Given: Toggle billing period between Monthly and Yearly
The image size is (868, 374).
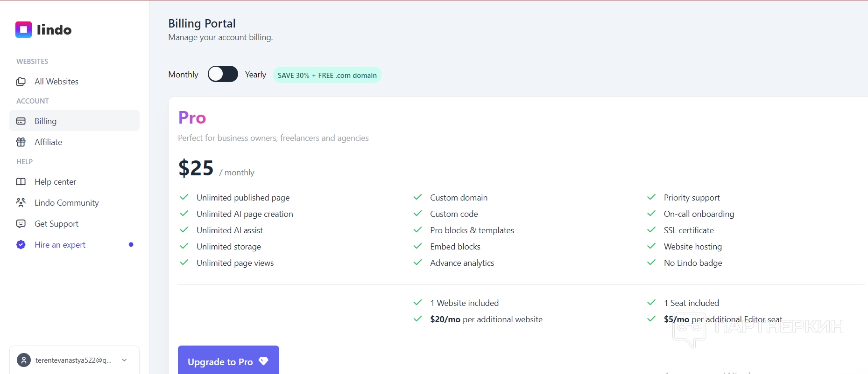Looking at the screenshot, I should pos(223,74).
